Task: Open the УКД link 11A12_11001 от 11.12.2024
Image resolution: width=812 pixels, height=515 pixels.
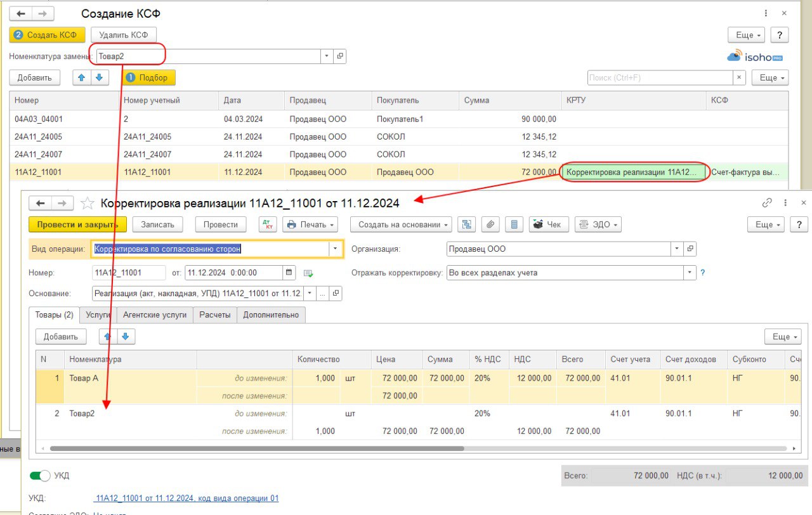Action: coord(186,499)
